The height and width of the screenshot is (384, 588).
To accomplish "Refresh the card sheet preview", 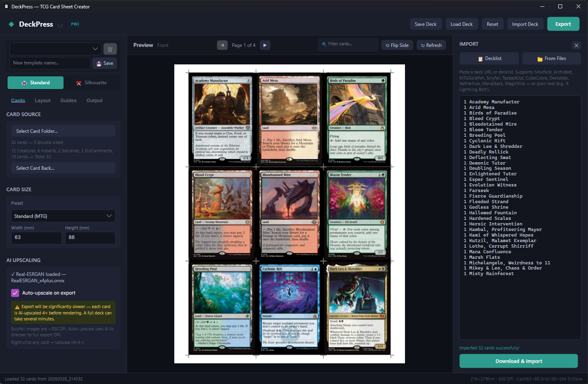I will pyautogui.click(x=431, y=45).
